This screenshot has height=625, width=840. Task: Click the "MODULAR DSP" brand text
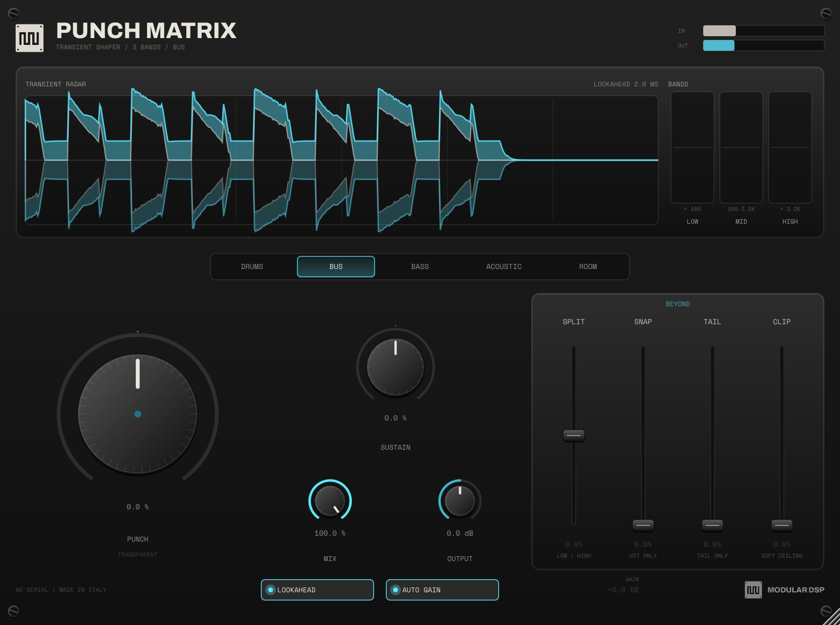[796, 590]
